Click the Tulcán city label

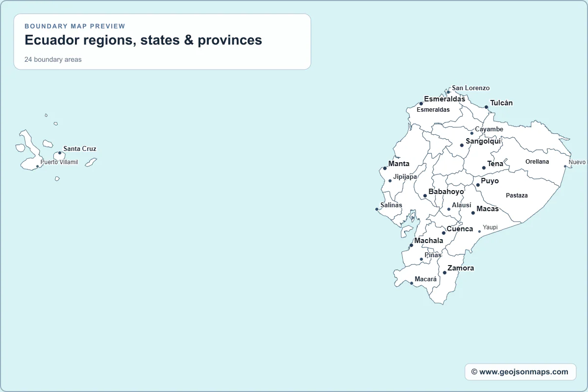click(x=501, y=103)
